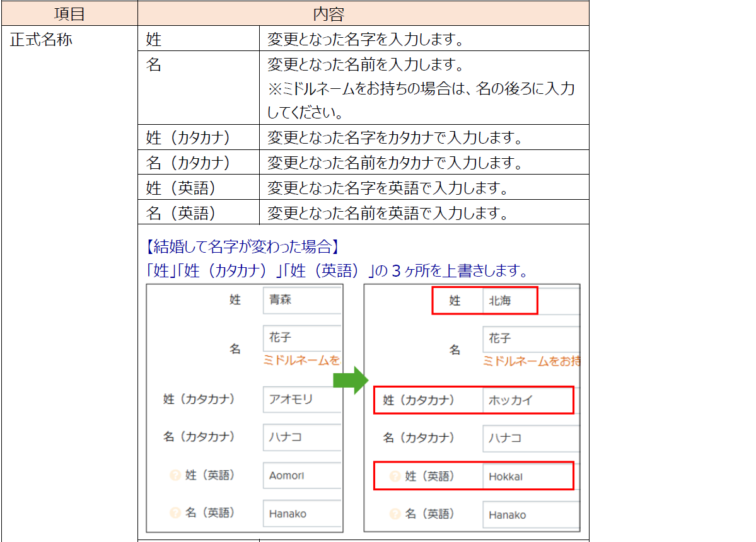
Task: Click the ハナコ field in left form
Action: pyautogui.click(x=302, y=437)
